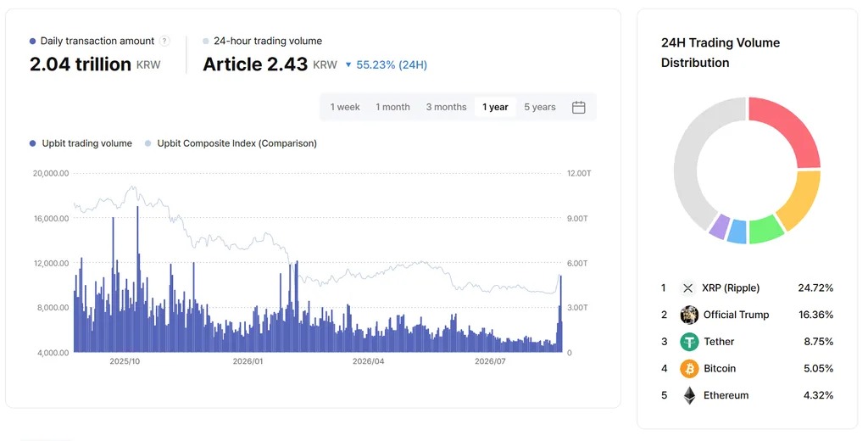Viewport: 868px width, 441px height.
Task: Select the 3 months range tab
Action: coord(446,107)
